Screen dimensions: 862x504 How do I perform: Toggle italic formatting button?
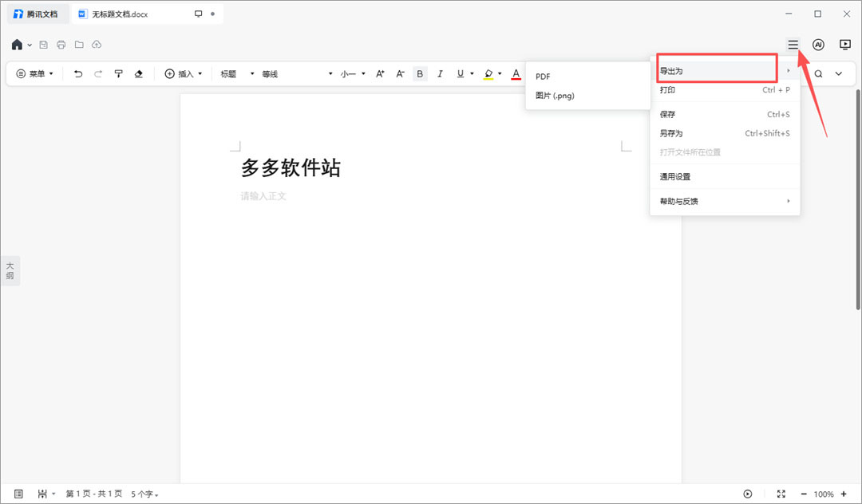tap(440, 73)
